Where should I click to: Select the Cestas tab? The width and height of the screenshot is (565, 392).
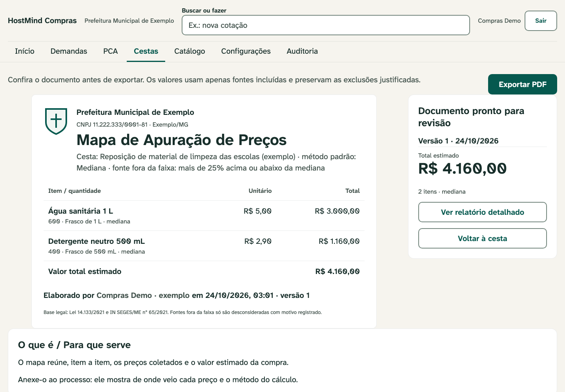pos(146,51)
